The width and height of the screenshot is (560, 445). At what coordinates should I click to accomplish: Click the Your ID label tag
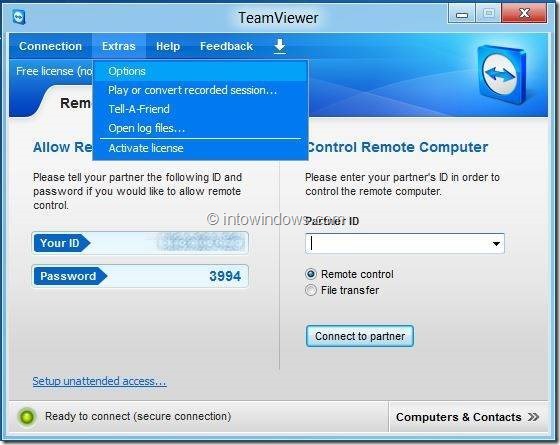click(x=62, y=243)
